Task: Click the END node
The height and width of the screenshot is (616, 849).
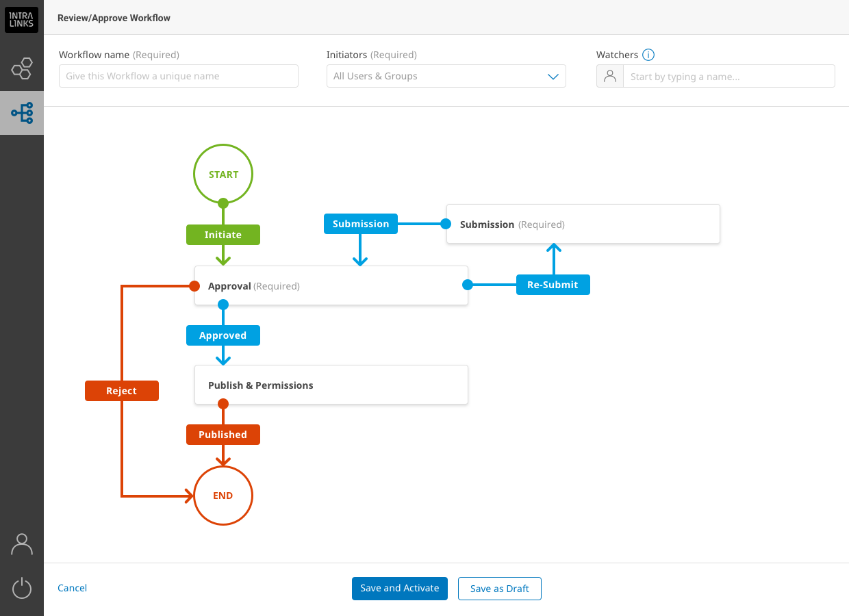Action: pos(223,496)
